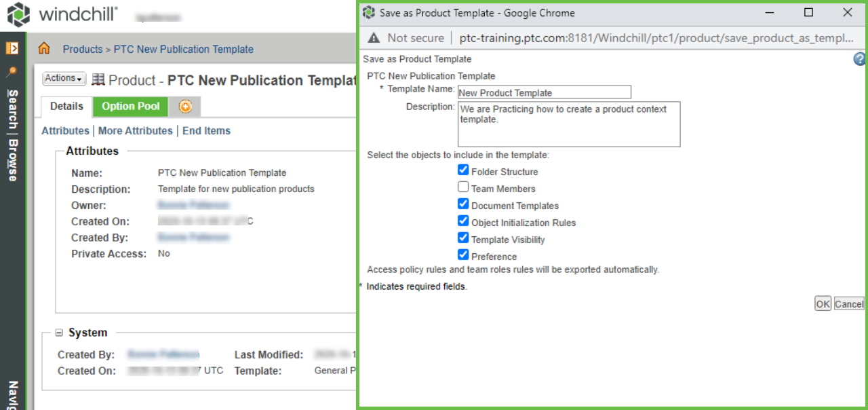
Task: Click the Private Access value 'No'
Action: point(164,254)
